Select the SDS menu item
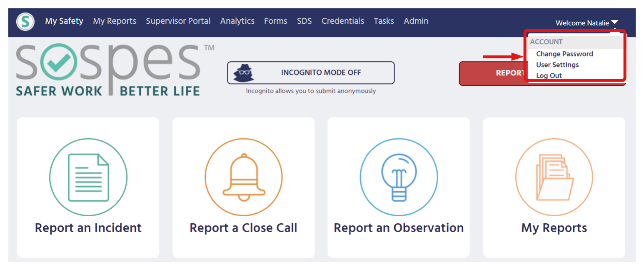Viewport: 644px width, 270px height. pyautogui.click(x=305, y=21)
